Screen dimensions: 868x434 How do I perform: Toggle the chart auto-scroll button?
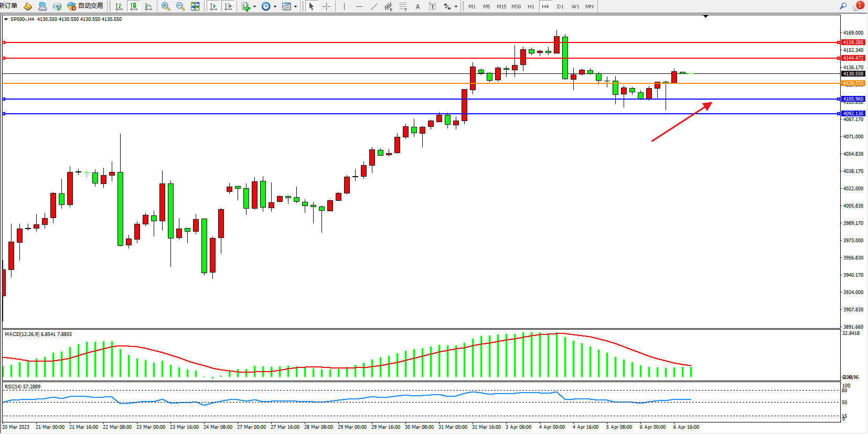(x=213, y=6)
